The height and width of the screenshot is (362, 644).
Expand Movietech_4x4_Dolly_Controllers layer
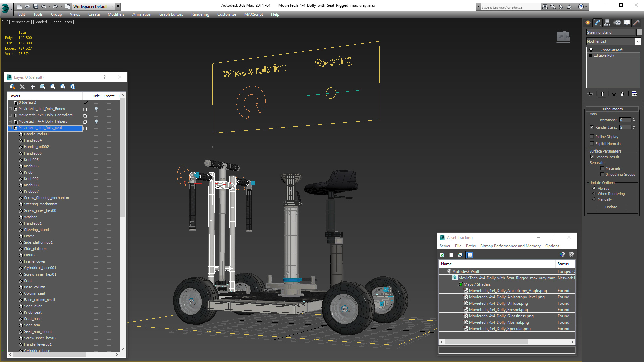pyautogui.click(x=10, y=115)
